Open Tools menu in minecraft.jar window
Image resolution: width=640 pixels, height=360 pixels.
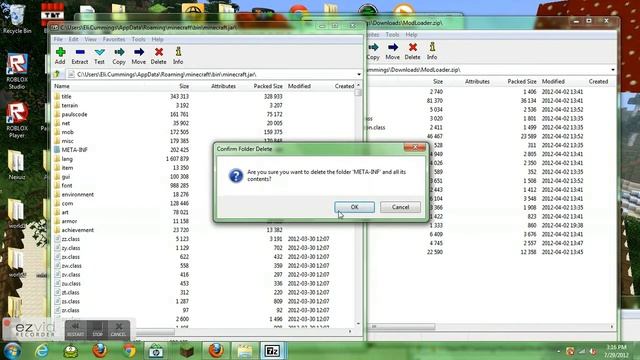(x=138, y=40)
